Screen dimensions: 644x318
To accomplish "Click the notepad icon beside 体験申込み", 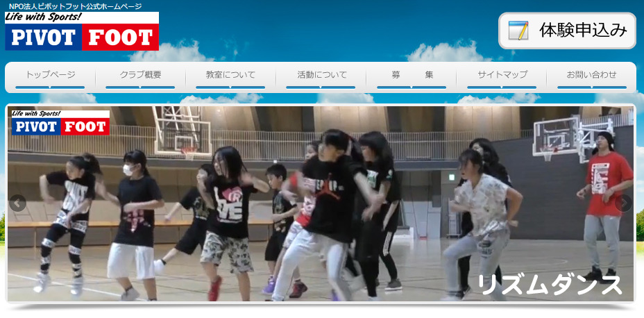I will tap(518, 31).
